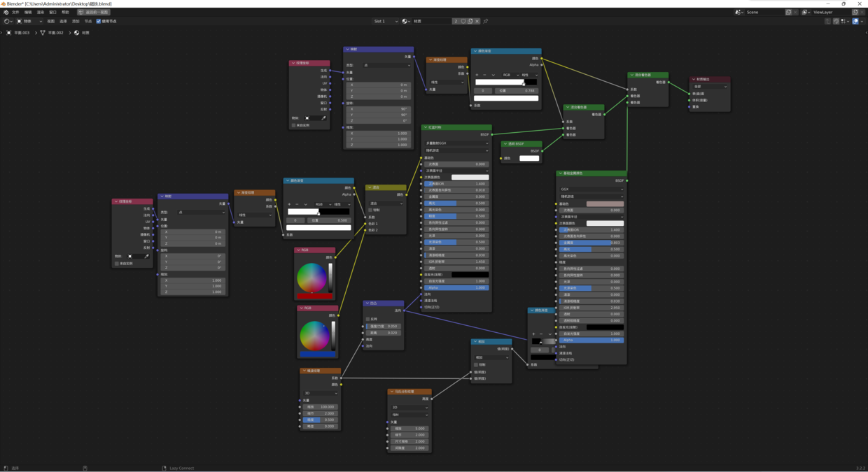The image size is (868, 472).
Task: Open the fBM dropdown in musgrave texture node
Action: 409,415
